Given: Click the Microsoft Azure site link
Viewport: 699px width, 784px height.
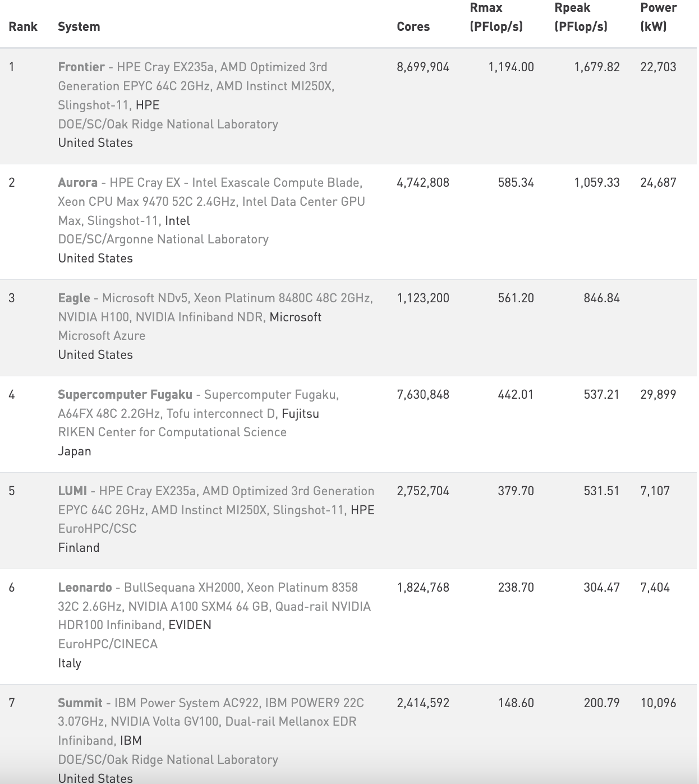Looking at the screenshot, I should pyautogui.click(x=102, y=335).
